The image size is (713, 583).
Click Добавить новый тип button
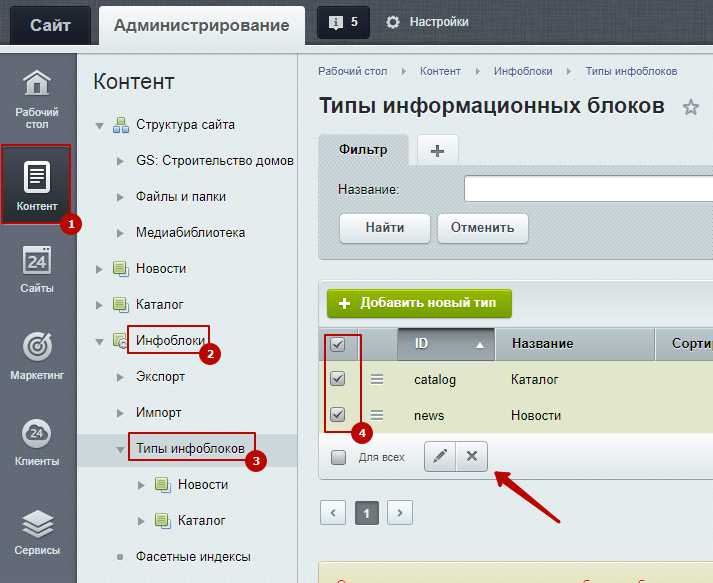[419, 303]
